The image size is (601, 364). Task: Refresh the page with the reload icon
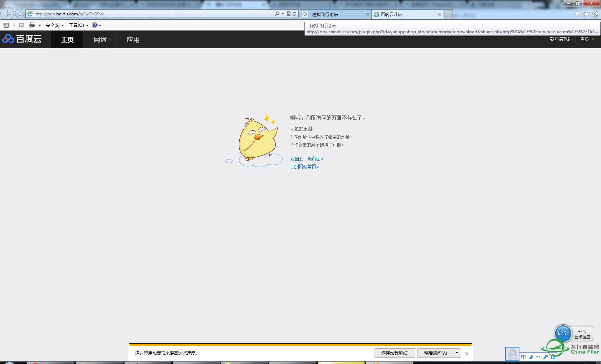[294, 14]
